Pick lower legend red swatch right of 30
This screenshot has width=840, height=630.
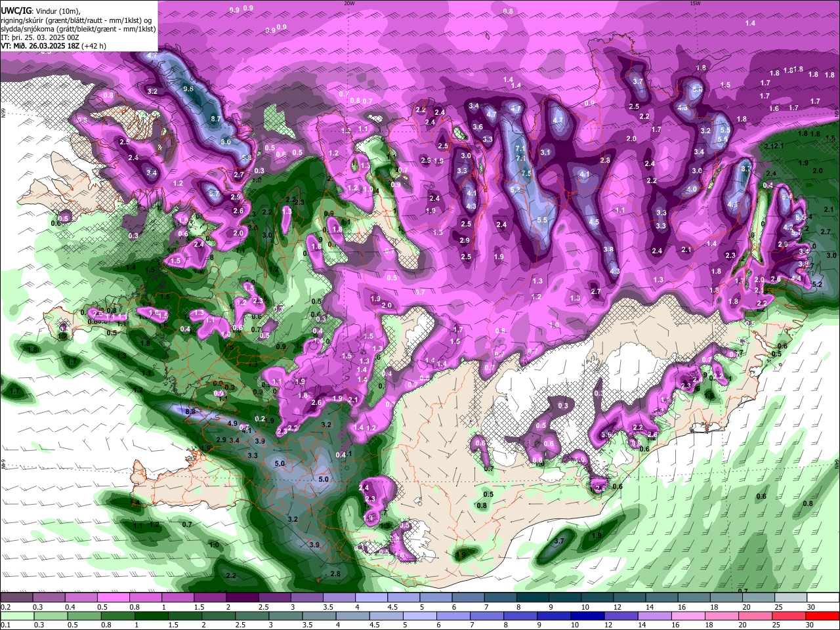point(823,616)
